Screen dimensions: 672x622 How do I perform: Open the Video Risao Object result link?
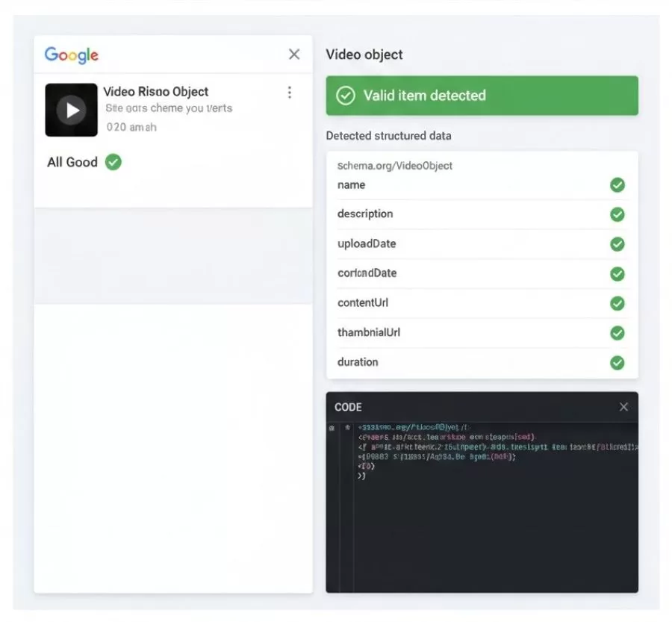156,91
